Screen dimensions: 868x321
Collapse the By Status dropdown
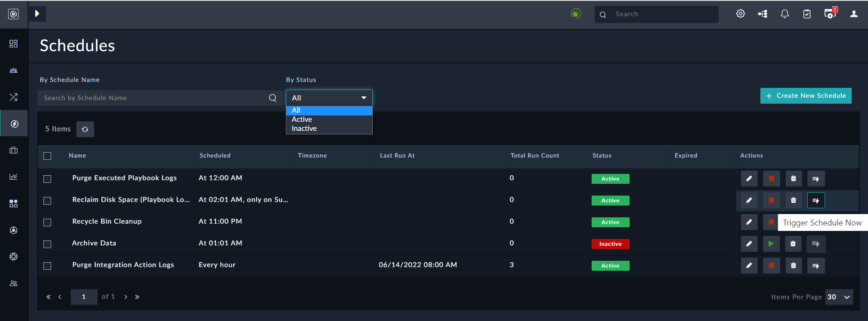329,98
